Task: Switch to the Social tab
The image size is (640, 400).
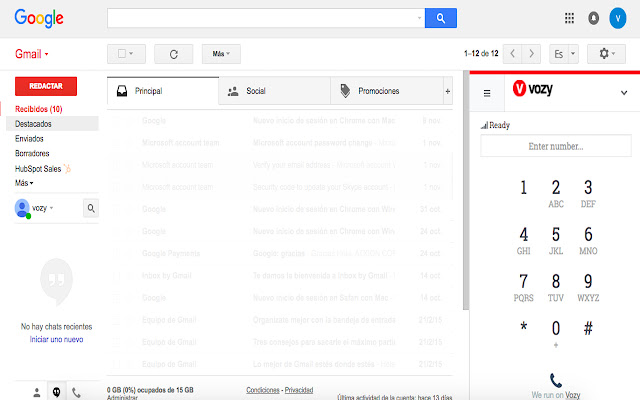Action: click(x=274, y=91)
